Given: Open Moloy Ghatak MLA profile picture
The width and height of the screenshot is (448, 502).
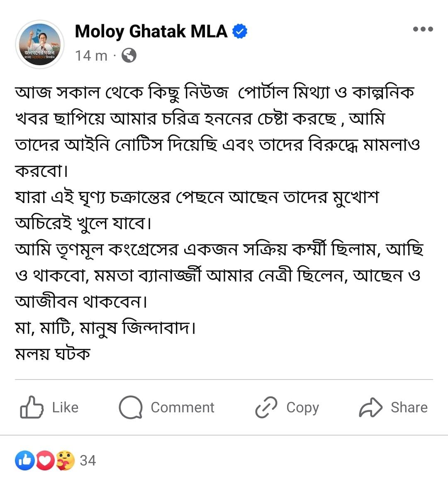Looking at the screenshot, I should (40, 44).
